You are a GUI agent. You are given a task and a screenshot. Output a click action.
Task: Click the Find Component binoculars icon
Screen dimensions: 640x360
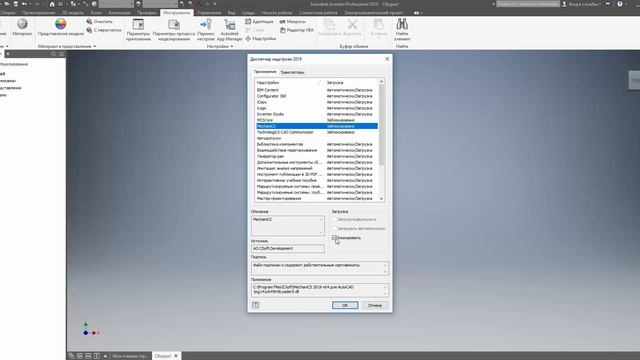(x=402, y=24)
